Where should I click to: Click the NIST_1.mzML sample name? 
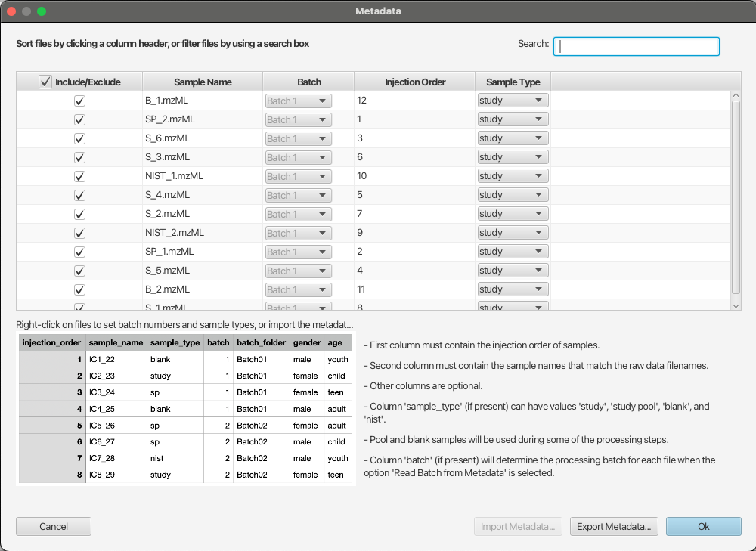pyautogui.click(x=174, y=176)
